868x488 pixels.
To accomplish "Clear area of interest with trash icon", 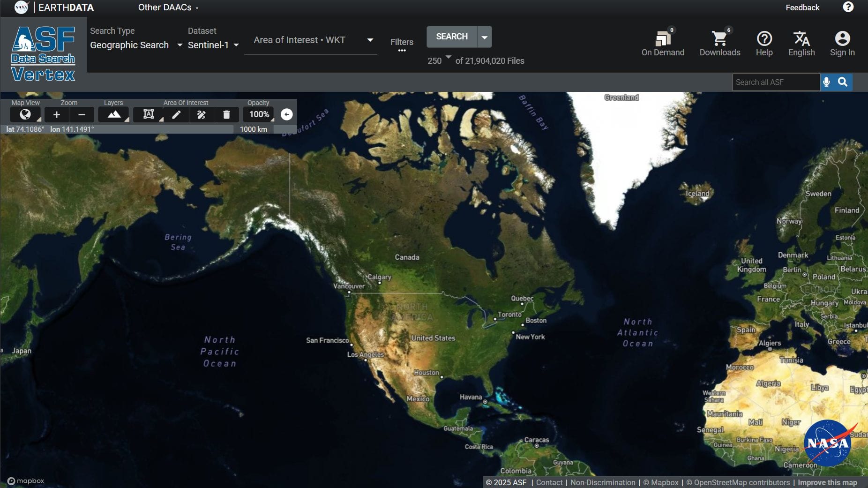I will tap(226, 114).
